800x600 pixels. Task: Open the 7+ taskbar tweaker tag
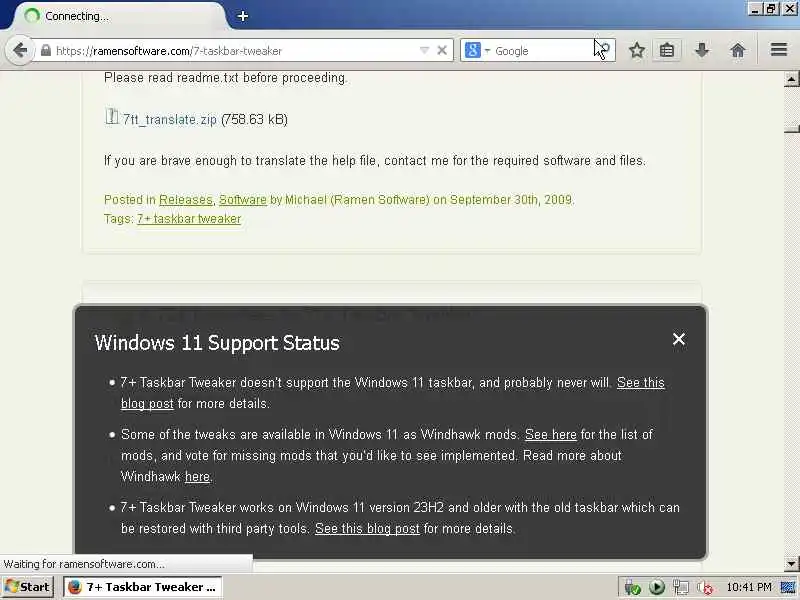click(x=189, y=219)
